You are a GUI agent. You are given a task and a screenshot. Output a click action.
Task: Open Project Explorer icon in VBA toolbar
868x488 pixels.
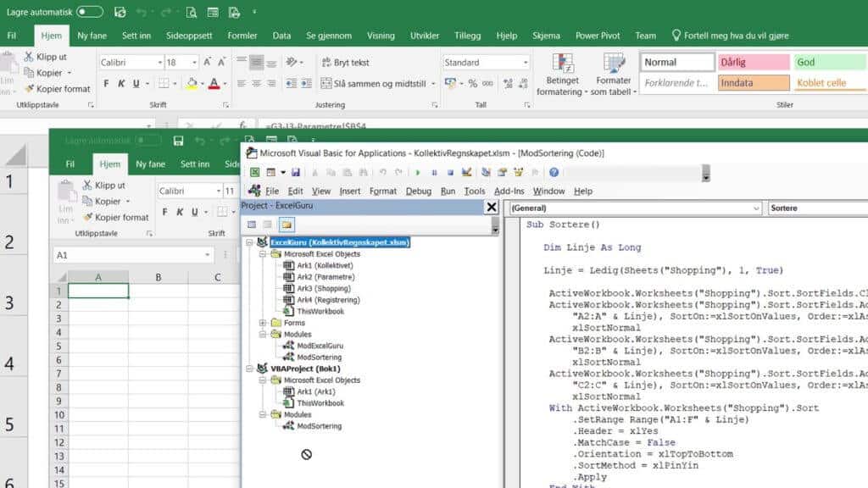(486, 173)
